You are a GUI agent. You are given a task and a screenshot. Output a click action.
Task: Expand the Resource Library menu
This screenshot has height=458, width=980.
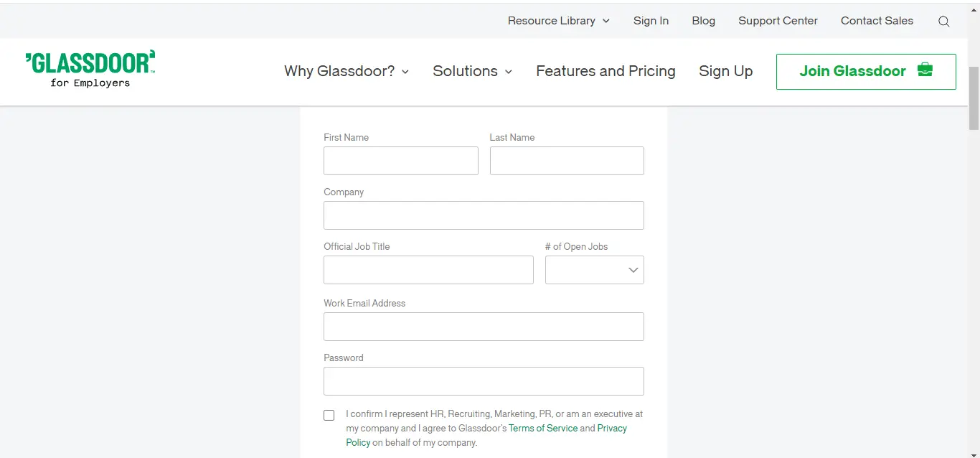click(558, 21)
